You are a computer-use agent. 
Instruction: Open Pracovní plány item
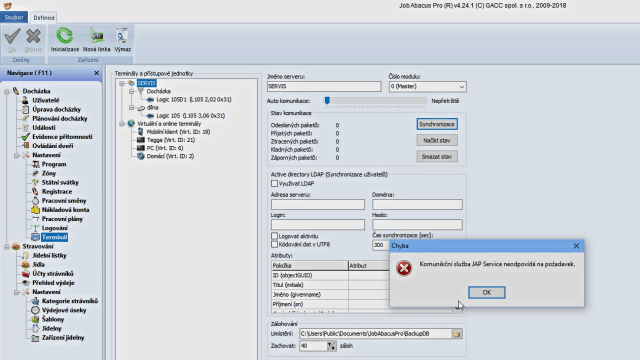tap(62, 219)
